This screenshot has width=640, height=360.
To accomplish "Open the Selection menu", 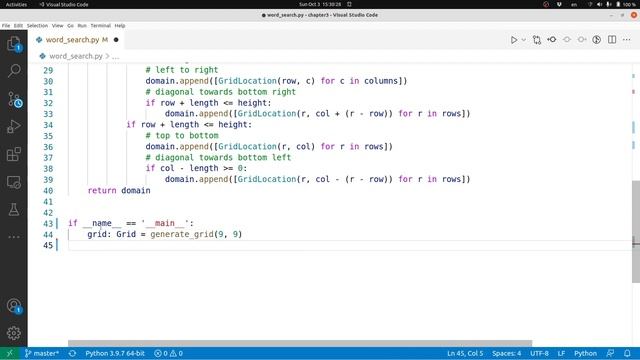I will tap(37, 25).
